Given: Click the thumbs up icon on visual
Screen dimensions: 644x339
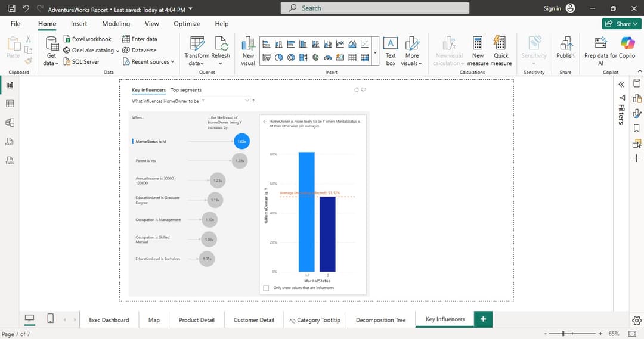Looking at the screenshot, I should pos(357,89).
